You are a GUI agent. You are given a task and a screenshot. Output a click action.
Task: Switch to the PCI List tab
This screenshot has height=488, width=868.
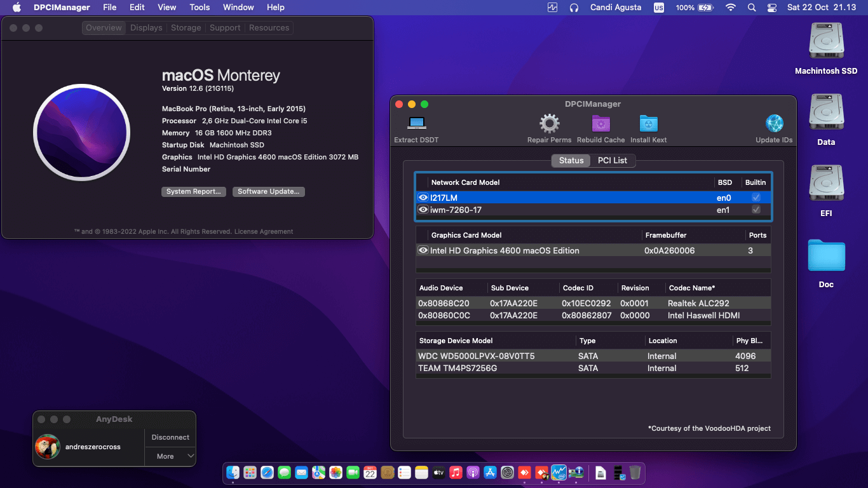[612, 160]
